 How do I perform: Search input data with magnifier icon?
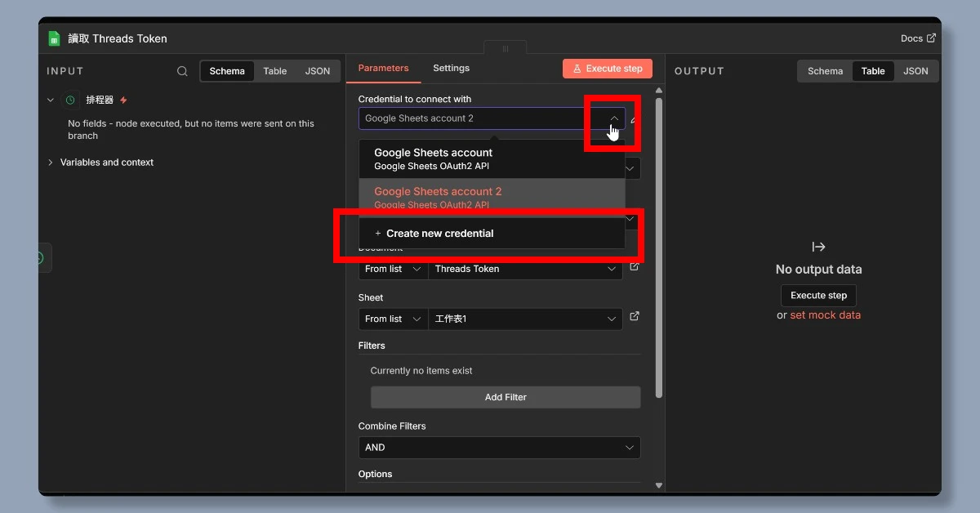click(x=182, y=71)
